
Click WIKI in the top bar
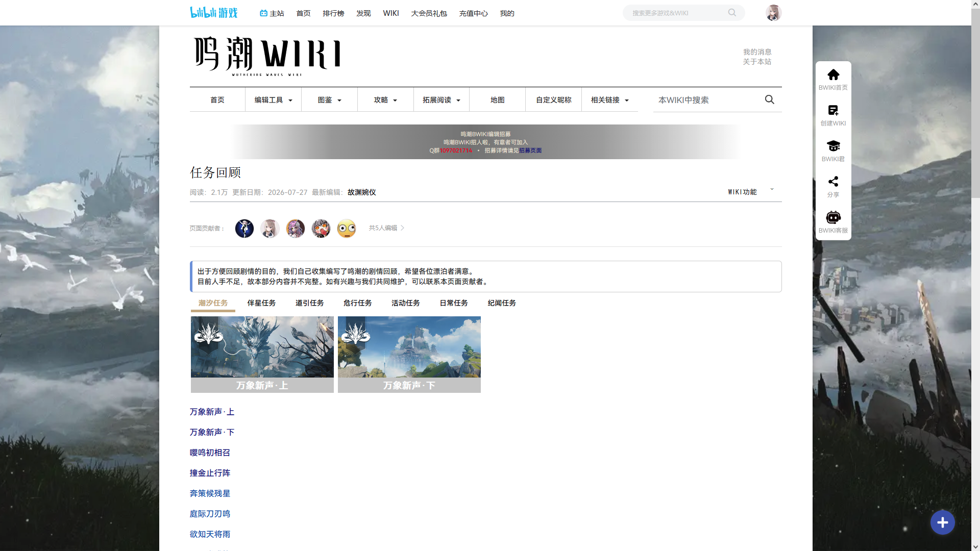coord(391,13)
